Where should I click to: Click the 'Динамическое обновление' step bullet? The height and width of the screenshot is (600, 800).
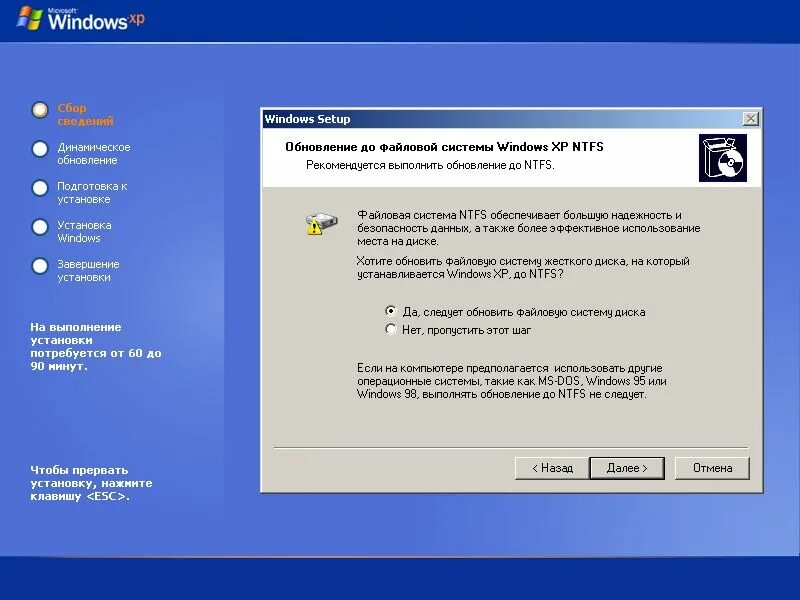pos(40,149)
